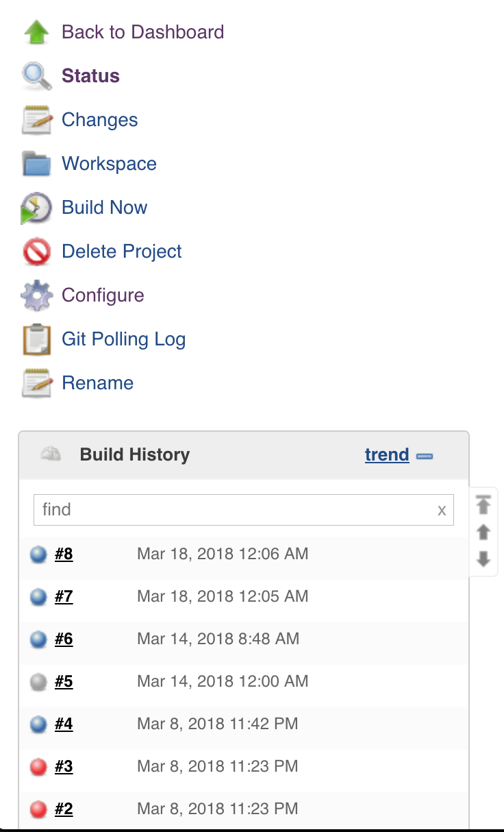
Task: Click the blue ball icon for build #8
Action: tap(38, 554)
